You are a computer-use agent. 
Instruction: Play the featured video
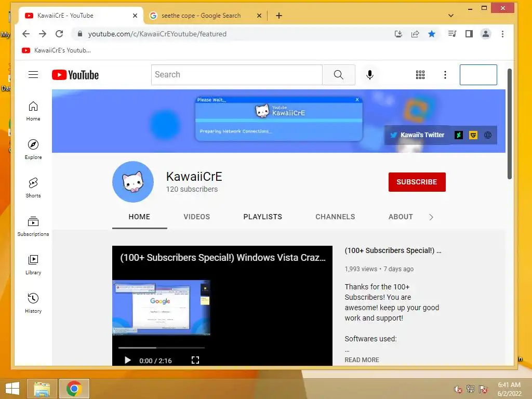pos(128,361)
